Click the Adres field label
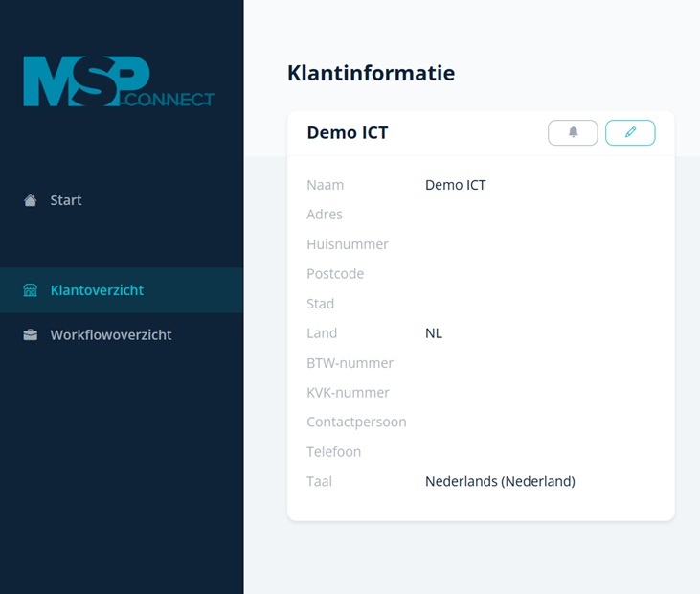Screen dimensions: 700x594 325,215
